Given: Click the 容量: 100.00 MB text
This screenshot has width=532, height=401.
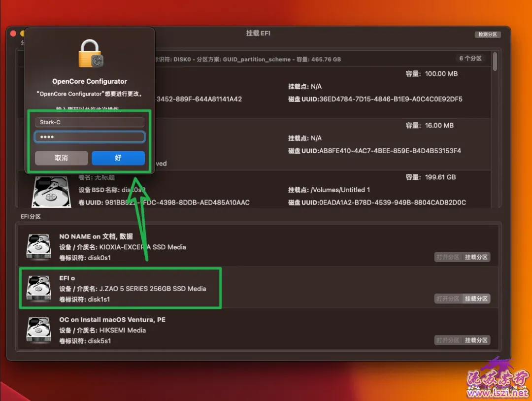Looking at the screenshot, I should pos(432,73).
